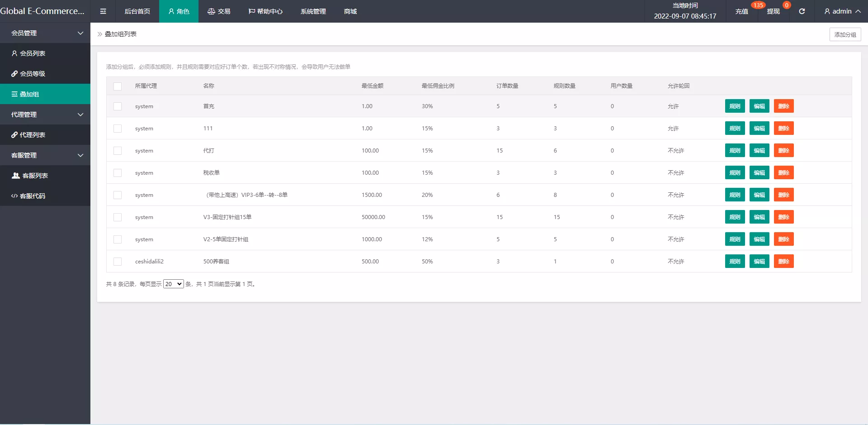Open 会员列表 via its person icon
This screenshot has height=425, width=868.
(x=14, y=53)
